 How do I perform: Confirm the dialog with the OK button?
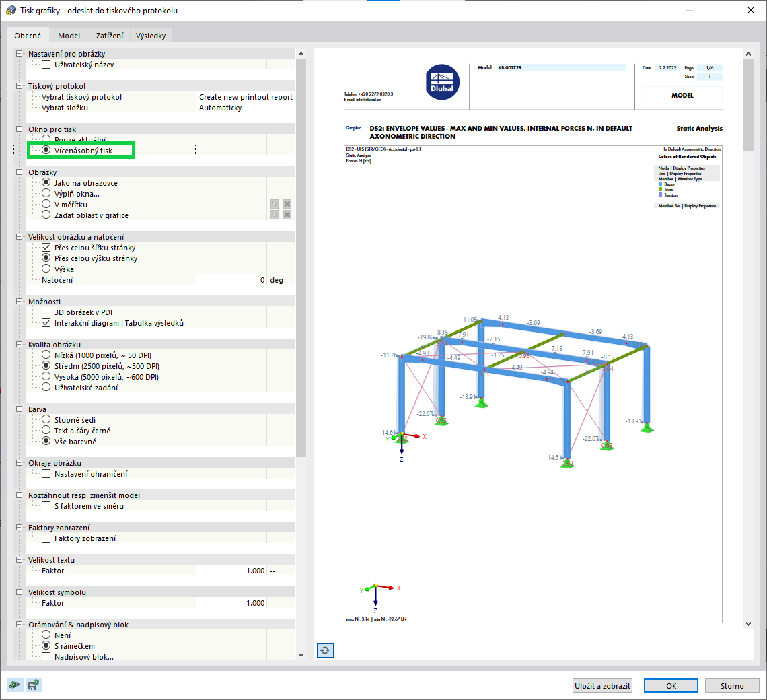pos(671,686)
